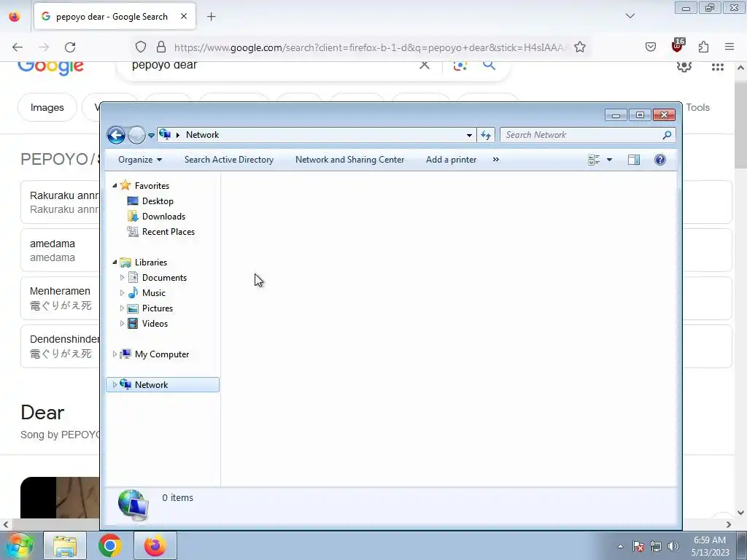
Task: Open Firefox extensions menu
Action: click(704, 47)
